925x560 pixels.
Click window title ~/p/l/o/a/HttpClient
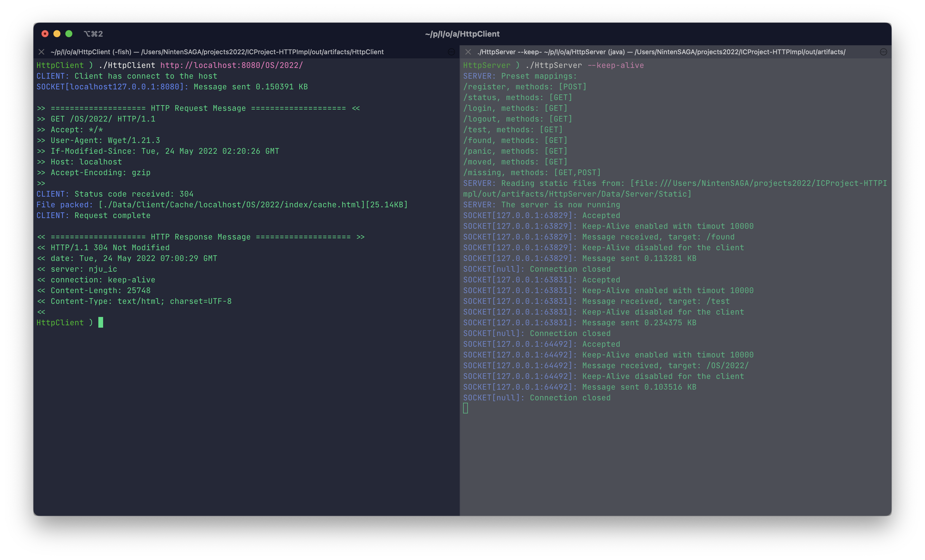[x=462, y=34]
